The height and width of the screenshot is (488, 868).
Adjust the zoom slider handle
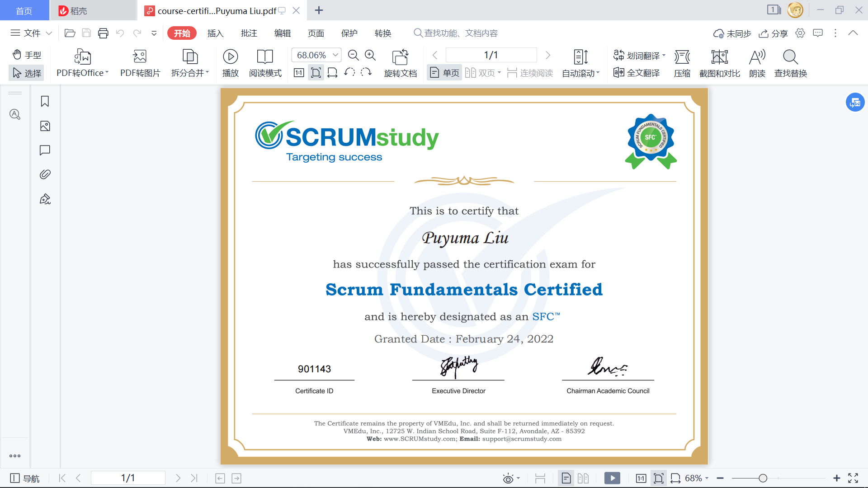[763, 478]
